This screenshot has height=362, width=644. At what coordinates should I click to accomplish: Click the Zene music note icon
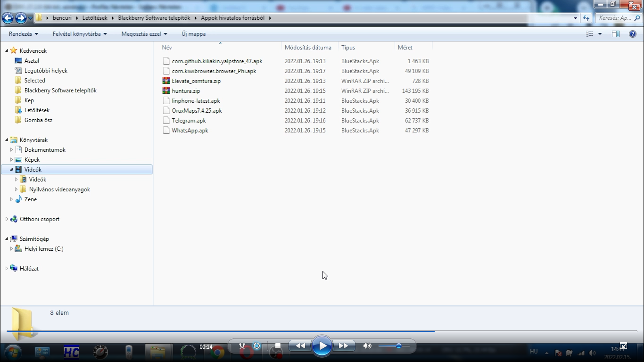click(18, 199)
